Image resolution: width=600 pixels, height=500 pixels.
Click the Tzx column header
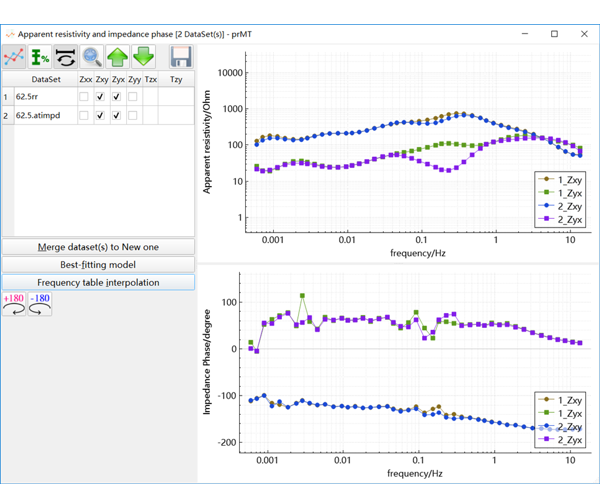151,80
